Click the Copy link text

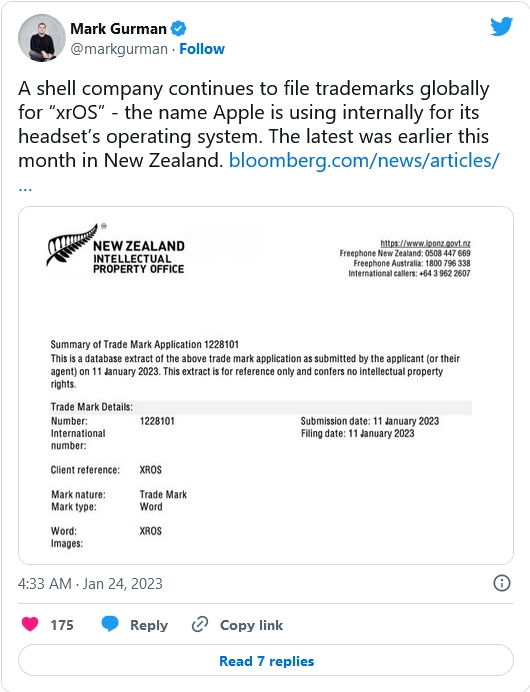coord(252,625)
